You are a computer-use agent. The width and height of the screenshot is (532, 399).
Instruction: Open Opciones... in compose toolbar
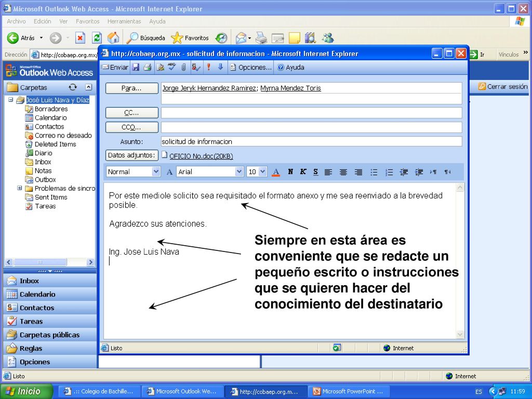pyautogui.click(x=251, y=67)
